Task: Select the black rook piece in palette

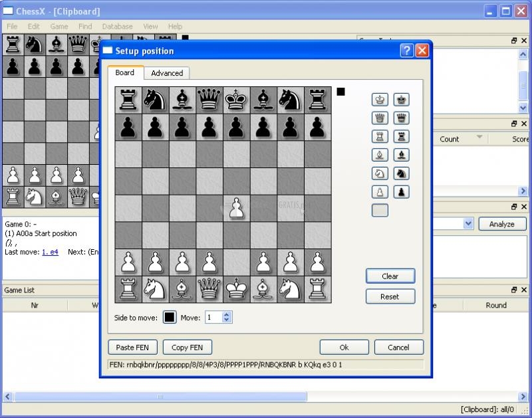Action: [402, 136]
